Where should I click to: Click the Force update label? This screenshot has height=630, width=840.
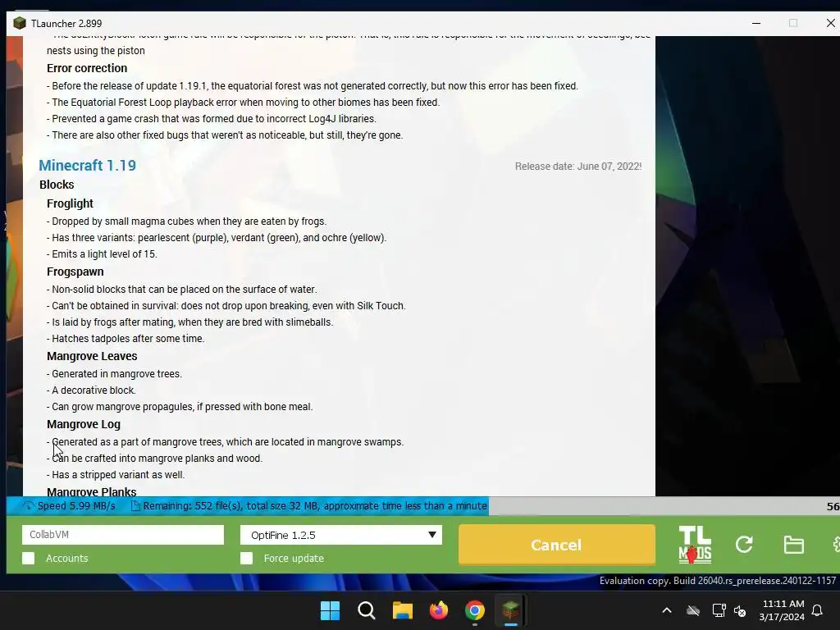294,558
